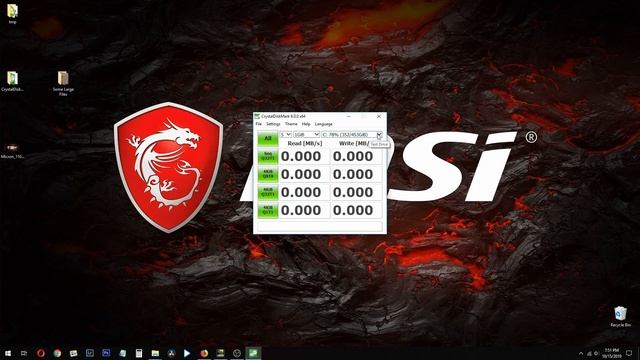This screenshot has width=640, height=360.
Task: Show hidden system tray icons
Action: click(x=580, y=353)
